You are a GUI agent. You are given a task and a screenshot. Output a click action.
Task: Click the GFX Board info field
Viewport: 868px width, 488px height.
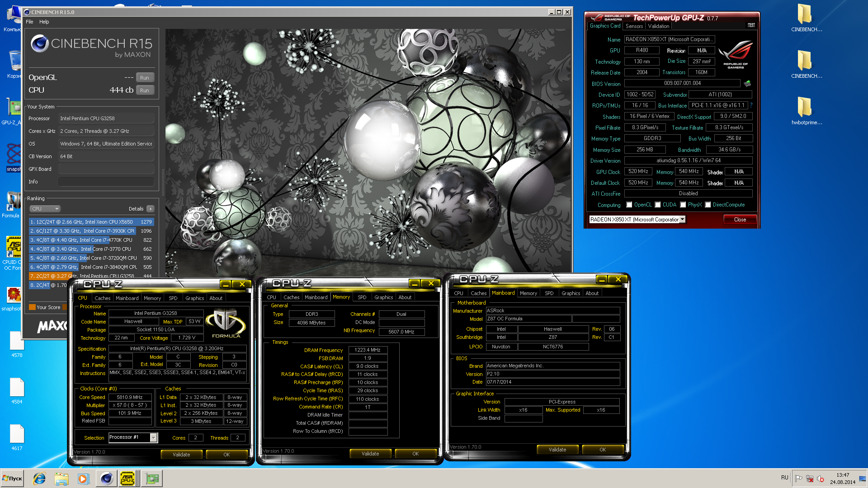tap(106, 169)
